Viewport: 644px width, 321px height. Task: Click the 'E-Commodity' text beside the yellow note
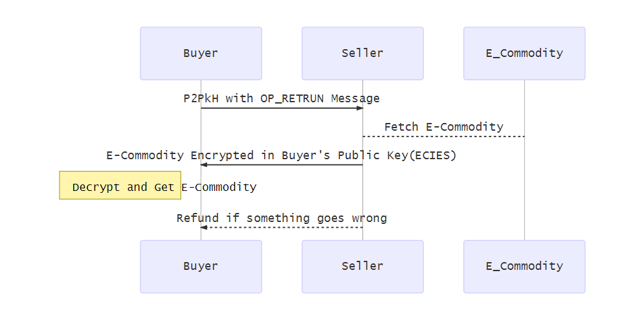coord(219,187)
